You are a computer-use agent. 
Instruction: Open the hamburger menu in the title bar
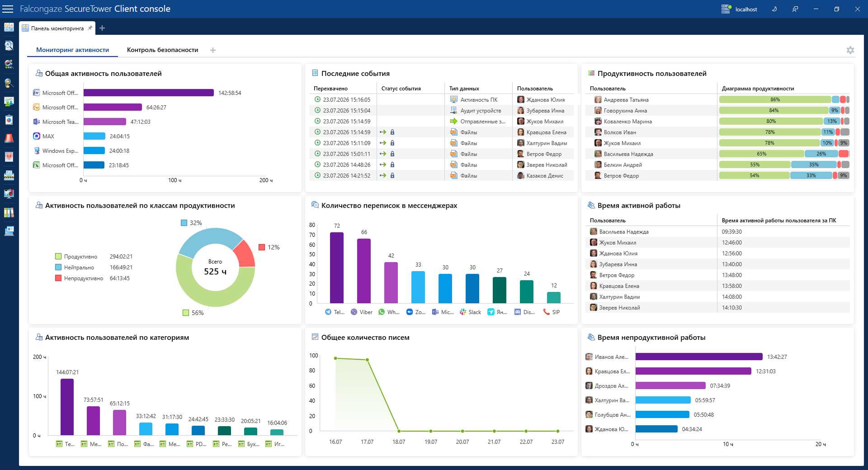(8, 9)
